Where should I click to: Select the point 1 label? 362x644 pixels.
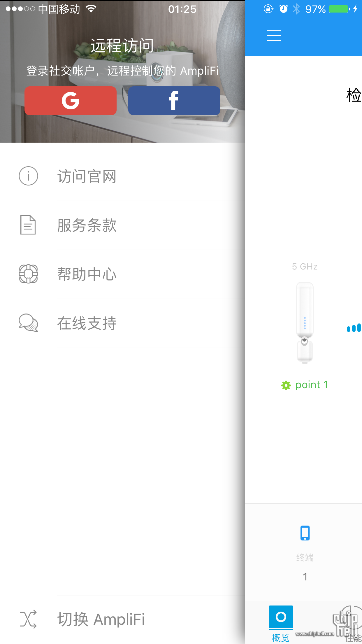312,385
